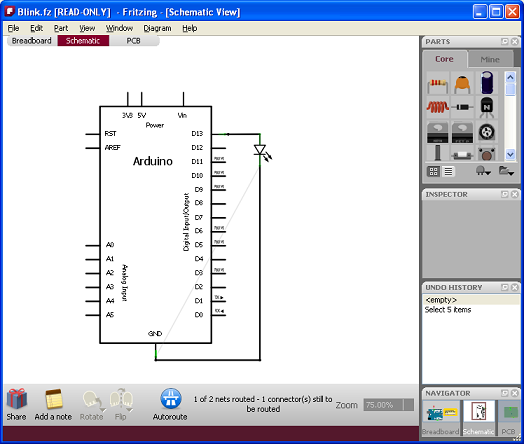Pick the round potentiometer part
The width and height of the screenshot is (524, 444).
[487, 132]
